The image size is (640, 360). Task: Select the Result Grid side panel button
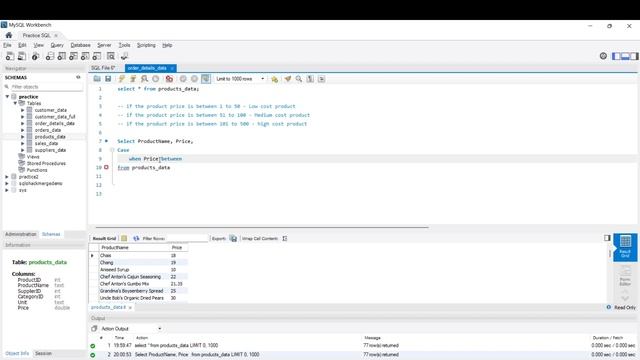(x=625, y=247)
